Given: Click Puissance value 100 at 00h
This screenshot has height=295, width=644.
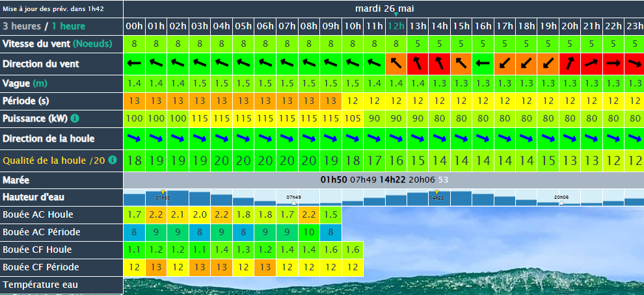Looking at the screenshot, I should click(x=134, y=118).
